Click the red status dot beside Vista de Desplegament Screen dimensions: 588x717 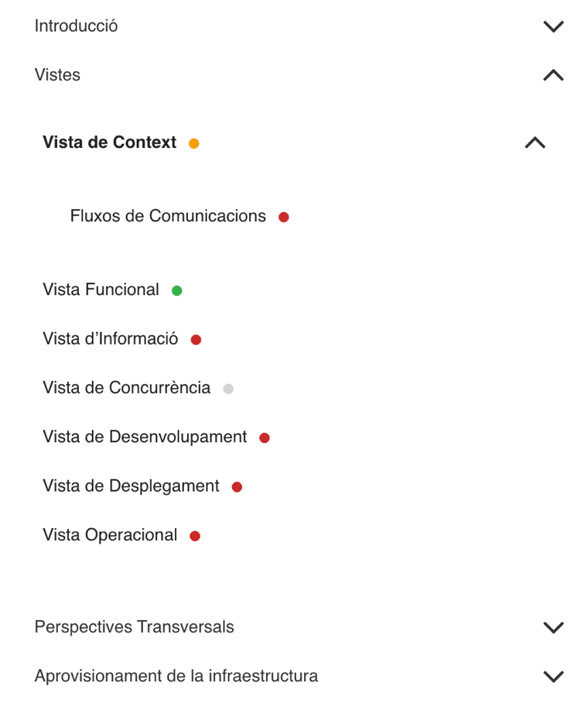pos(237,486)
